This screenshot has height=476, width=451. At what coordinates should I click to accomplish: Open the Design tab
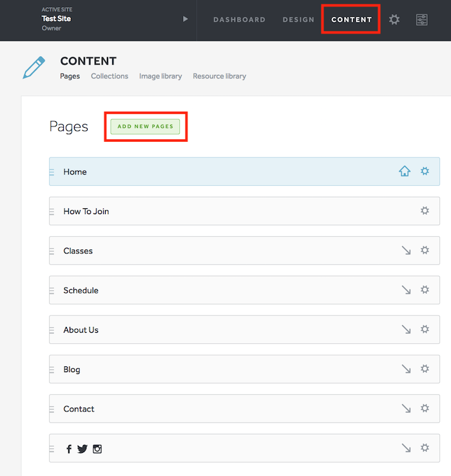pos(298,19)
